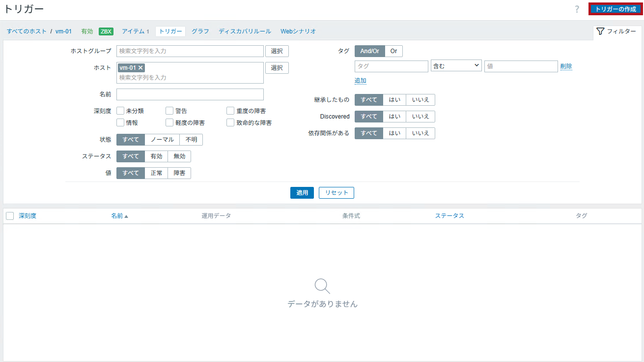Click the green ZBX availability badge
The image size is (644, 362).
(106, 31)
